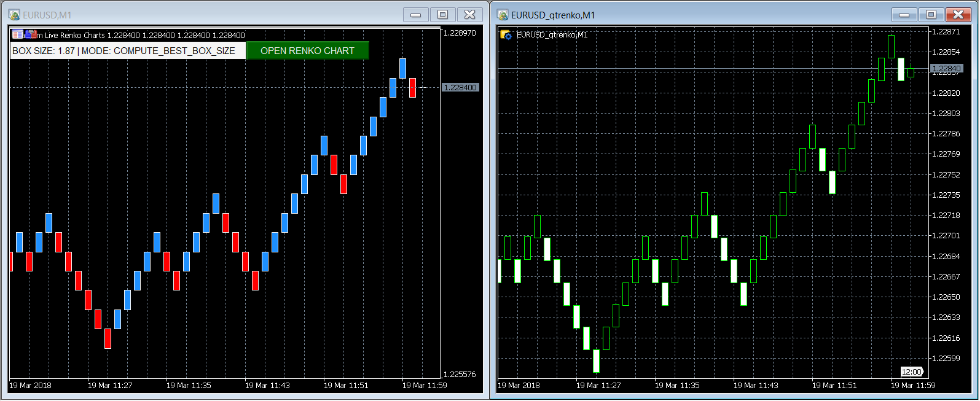Close the EURUSD,M1 chart window

tap(469, 15)
